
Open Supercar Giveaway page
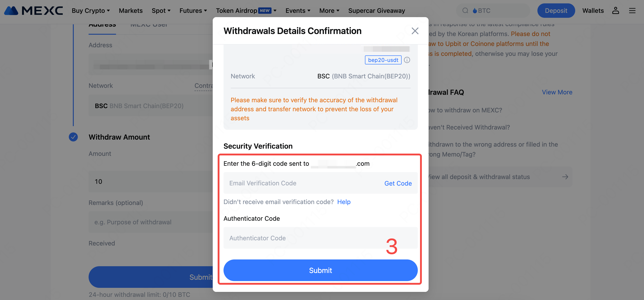pyautogui.click(x=376, y=11)
